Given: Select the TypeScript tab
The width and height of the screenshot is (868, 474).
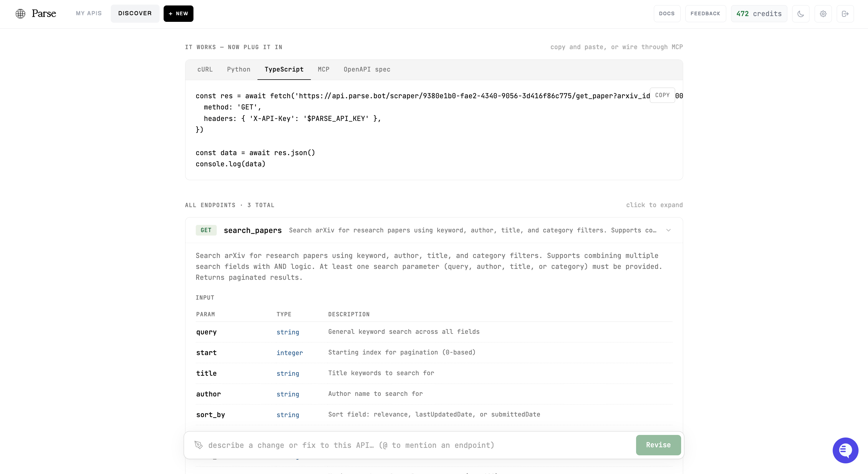Looking at the screenshot, I should click(284, 70).
